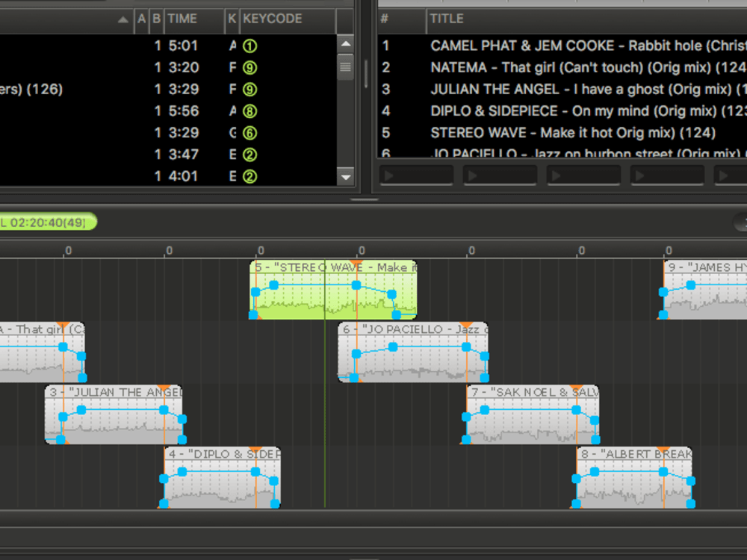Image resolution: width=747 pixels, height=560 pixels.
Task: Click first play button below playlist
Action: click(416, 175)
